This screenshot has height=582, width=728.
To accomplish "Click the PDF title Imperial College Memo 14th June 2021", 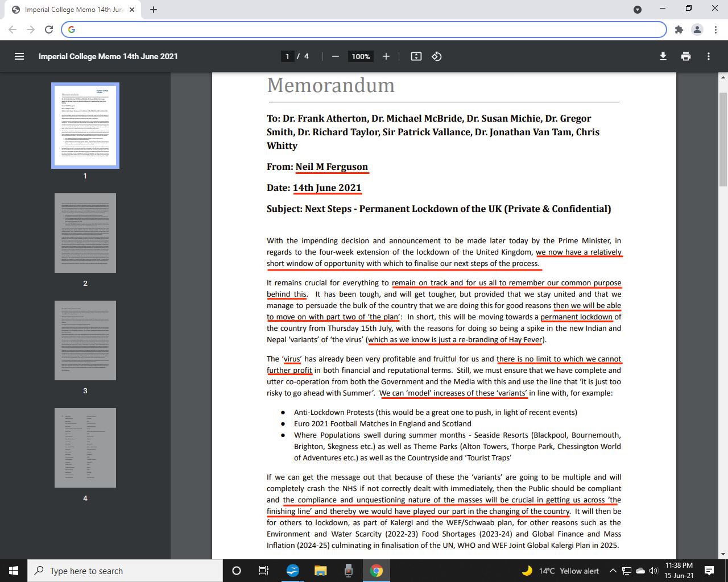I will click(x=108, y=56).
